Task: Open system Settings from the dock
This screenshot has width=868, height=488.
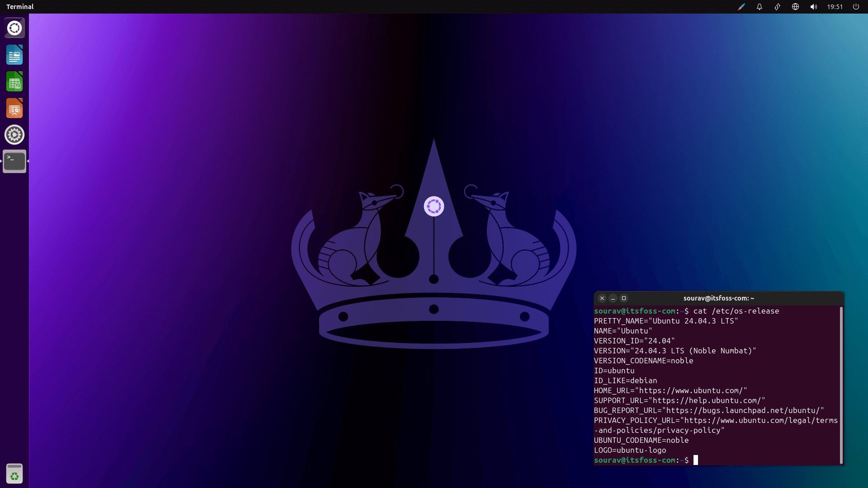Action: click(x=14, y=134)
